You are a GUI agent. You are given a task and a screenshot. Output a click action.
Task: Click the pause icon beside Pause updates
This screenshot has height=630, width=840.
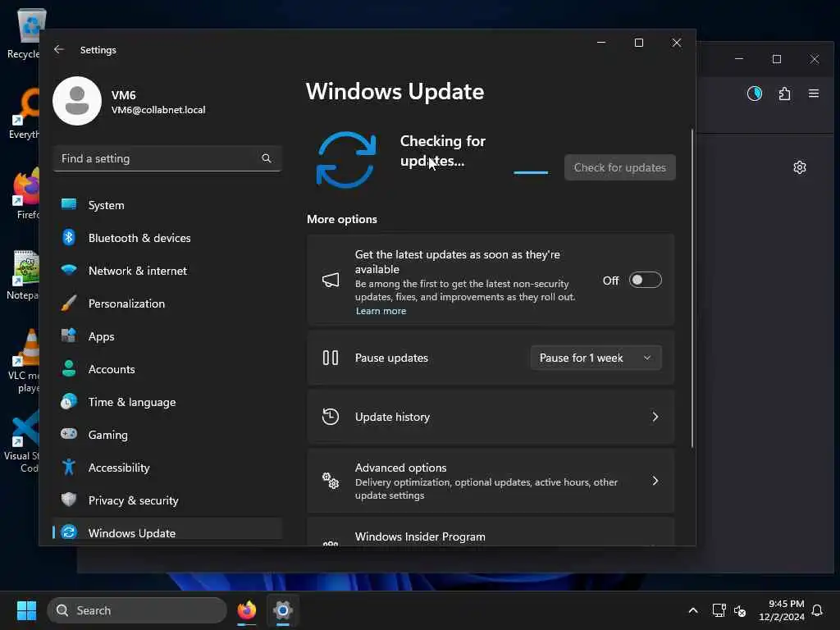pos(331,358)
